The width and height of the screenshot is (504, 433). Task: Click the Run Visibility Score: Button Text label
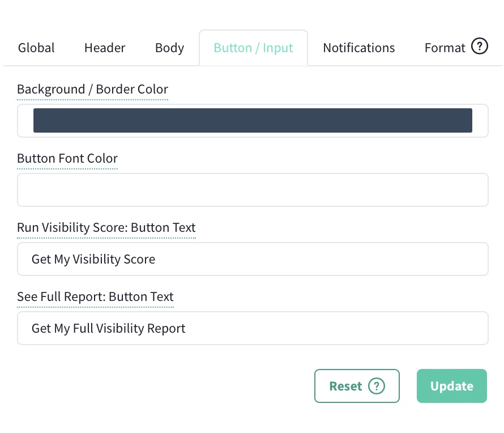pos(106,227)
